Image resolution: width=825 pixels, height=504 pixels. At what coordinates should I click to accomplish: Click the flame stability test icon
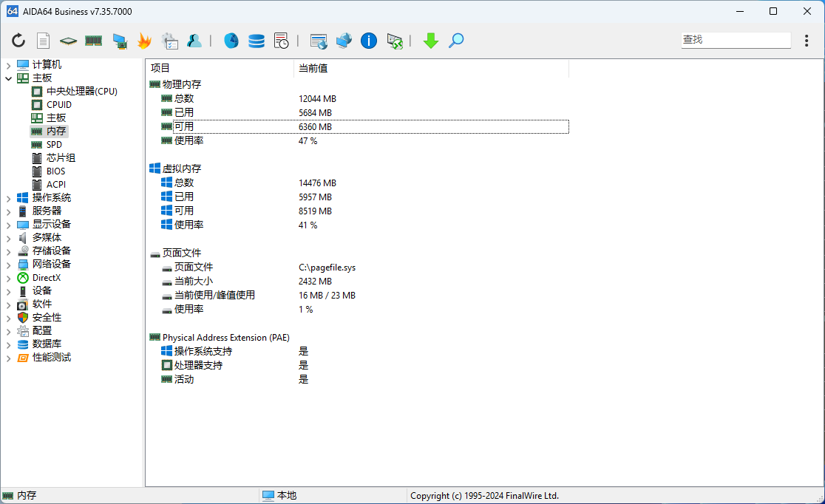coord(144,41)
